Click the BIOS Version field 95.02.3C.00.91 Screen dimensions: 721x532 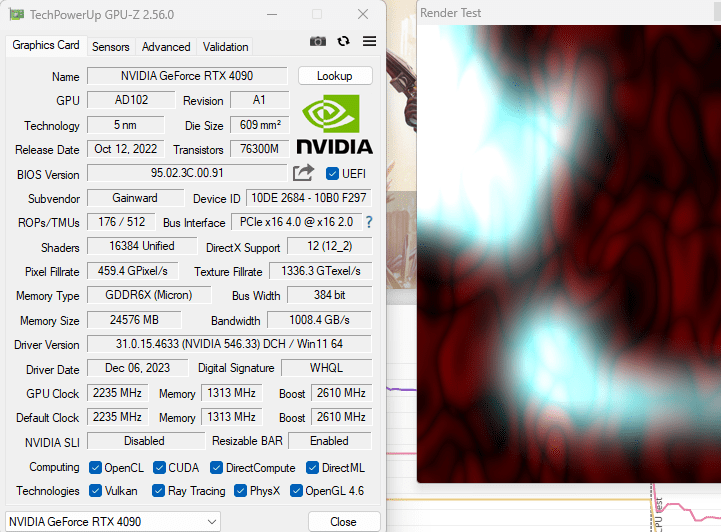point(187,173)
